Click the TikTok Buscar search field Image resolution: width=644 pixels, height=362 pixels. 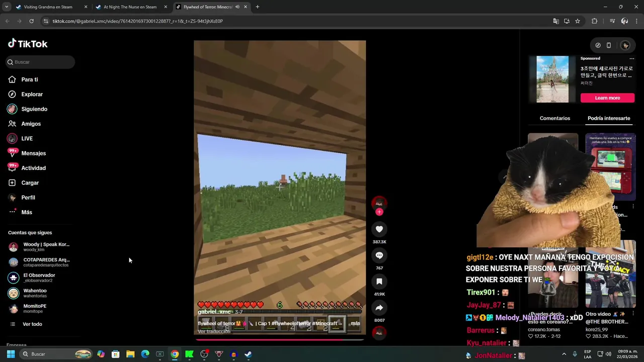pos(40,62)
